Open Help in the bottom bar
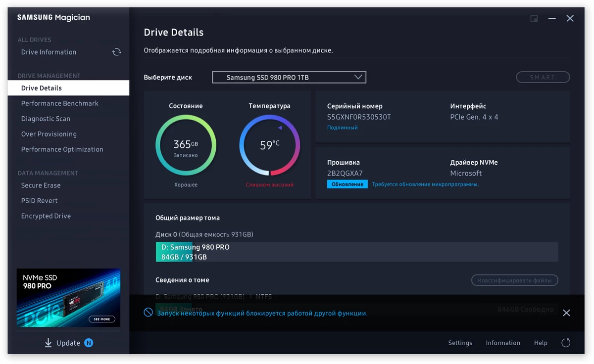The image size is (594, 364). pos(541,343)
